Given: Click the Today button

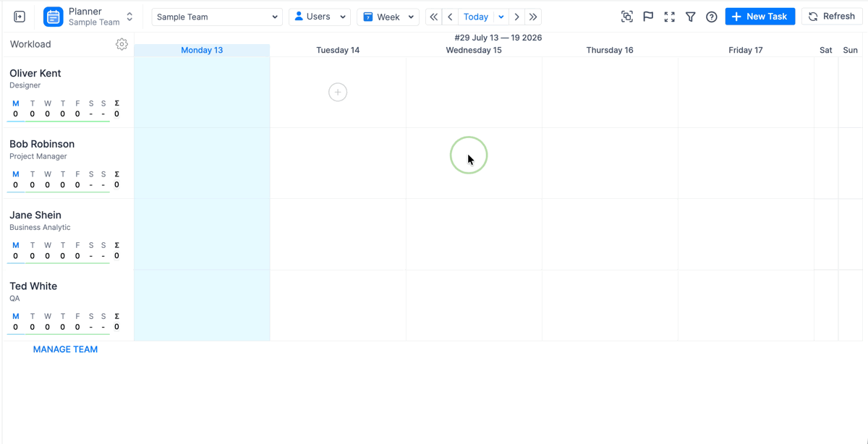Looking at the screenshot, I should point(476,17).
